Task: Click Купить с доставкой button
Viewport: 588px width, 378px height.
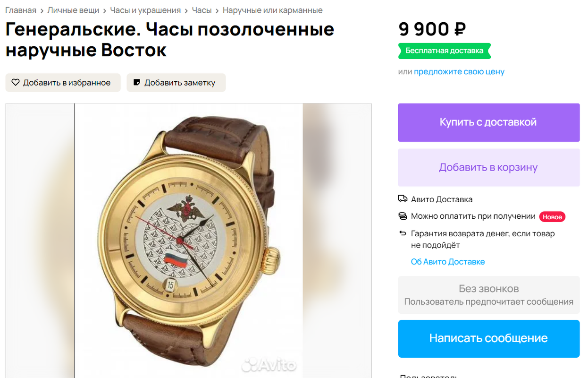Action: point(489,122)
